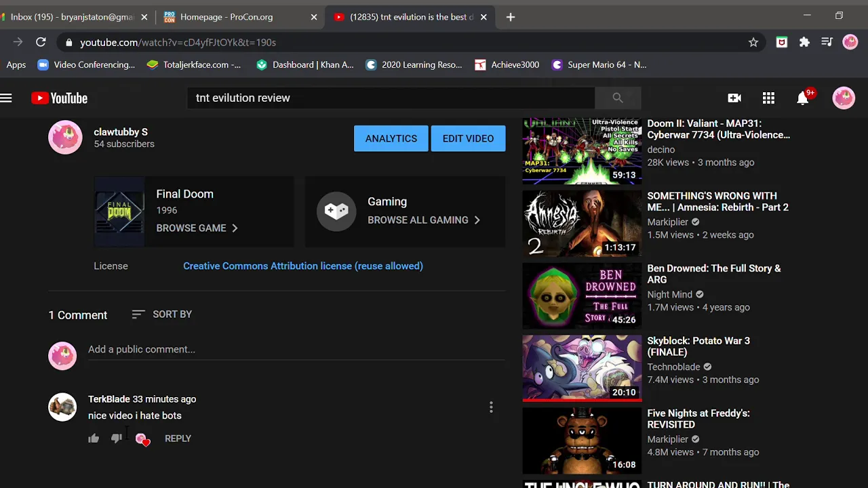Open the Skyblock Potato War 3 thumbnail

[582, 368]
